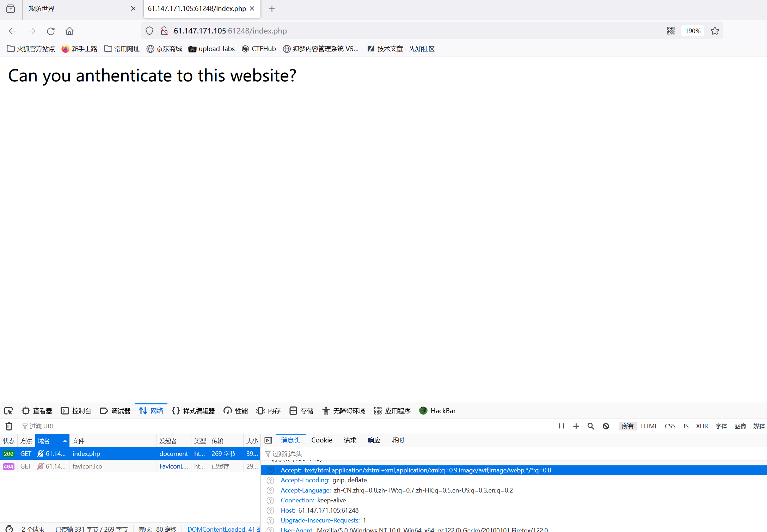Close the 攻防世界 tab
This screenshot has width=767, height=532.
133,9
